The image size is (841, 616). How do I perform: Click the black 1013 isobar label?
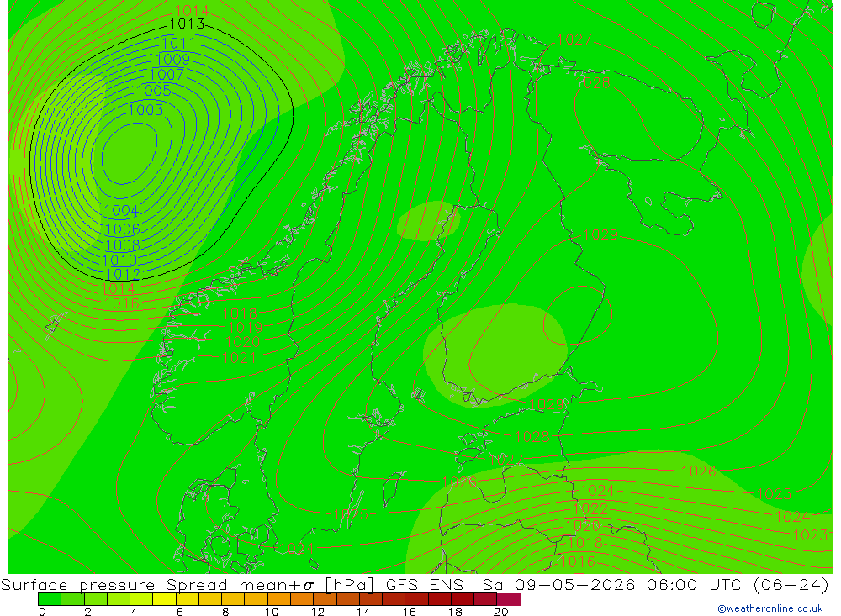pos(187,24)
